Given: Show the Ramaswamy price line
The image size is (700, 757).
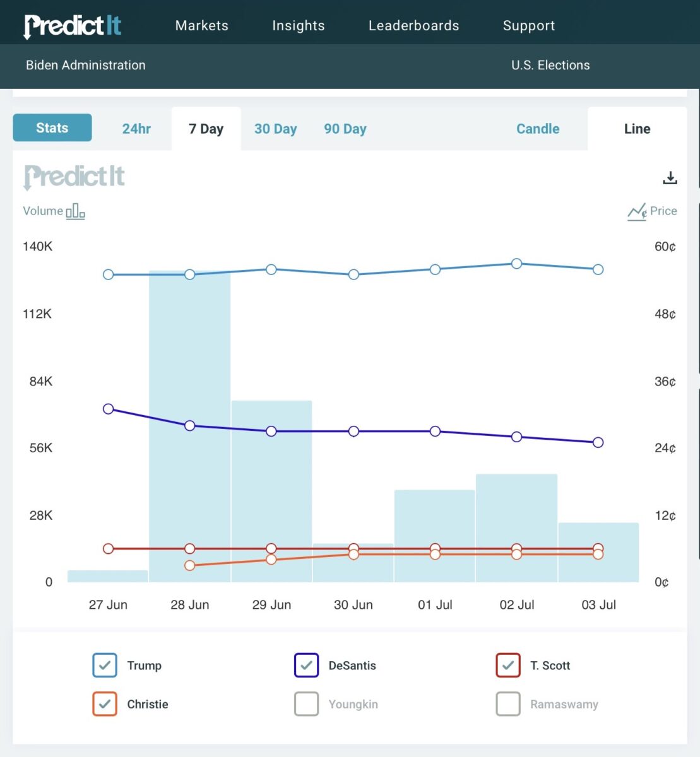Looking at the screenshot, I should [x=508, y=704].
